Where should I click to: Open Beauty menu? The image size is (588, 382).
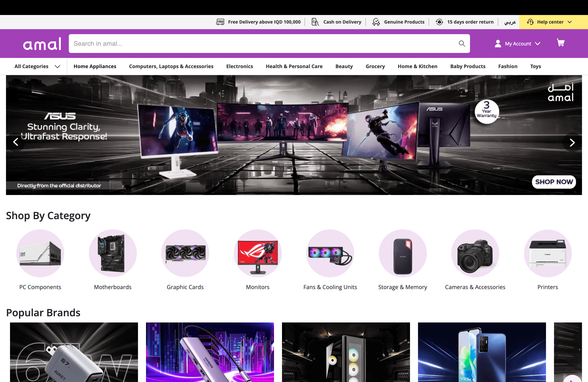coord(344,66)
